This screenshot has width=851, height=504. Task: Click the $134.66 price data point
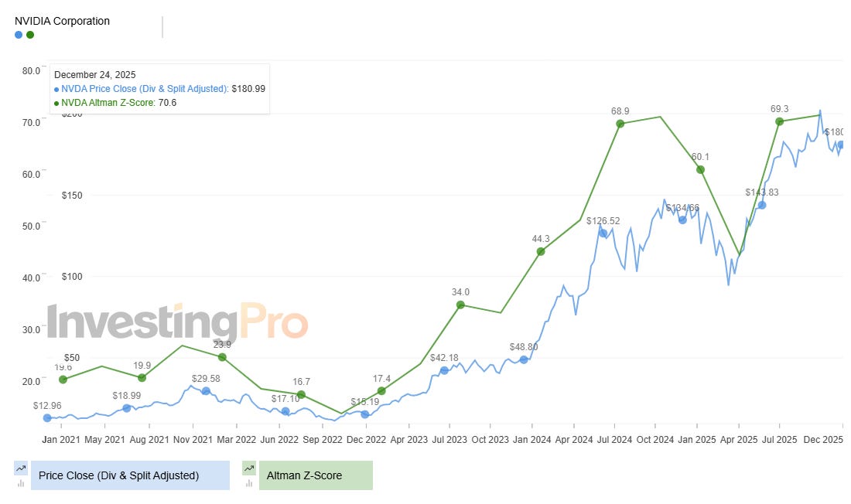(683, 220)
